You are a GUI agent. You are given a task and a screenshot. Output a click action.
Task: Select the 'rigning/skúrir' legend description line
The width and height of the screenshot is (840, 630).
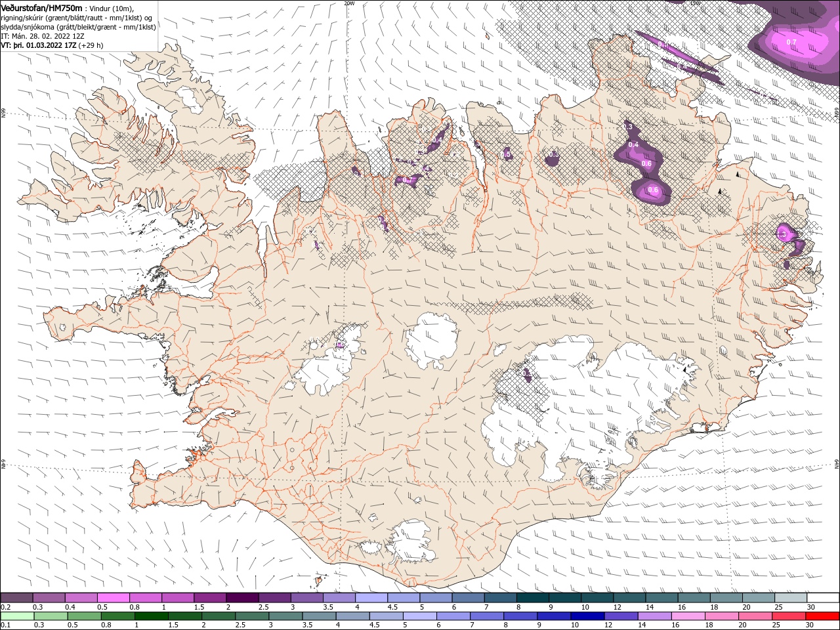[x=77, y=18]
